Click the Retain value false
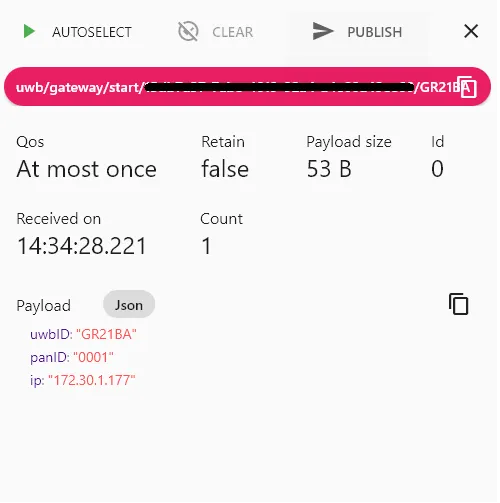The height and width of the screenshot is (503, 500). (x=225, y=168)
